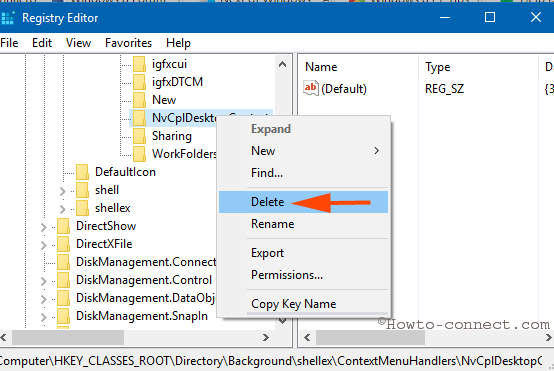Viewport: 554px width, 371px height.
Task: Click the DefaultIcon key folder icon
Action: tap(82, 172)
